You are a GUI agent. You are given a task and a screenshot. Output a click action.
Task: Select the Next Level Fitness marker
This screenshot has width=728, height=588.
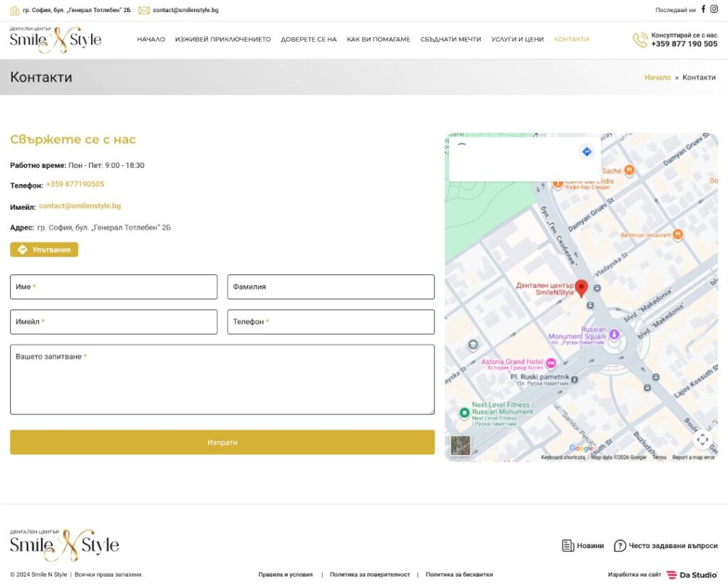tap(464, 412)
